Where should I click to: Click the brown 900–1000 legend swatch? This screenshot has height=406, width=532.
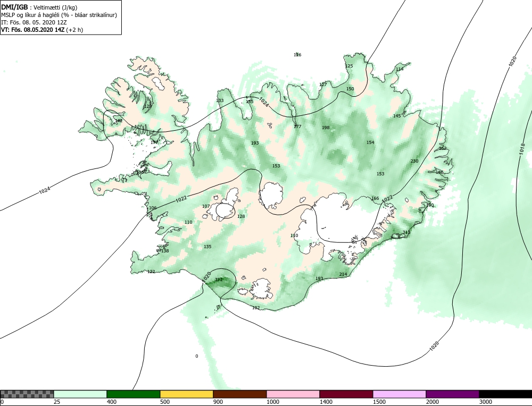click(x=240, y=394)
